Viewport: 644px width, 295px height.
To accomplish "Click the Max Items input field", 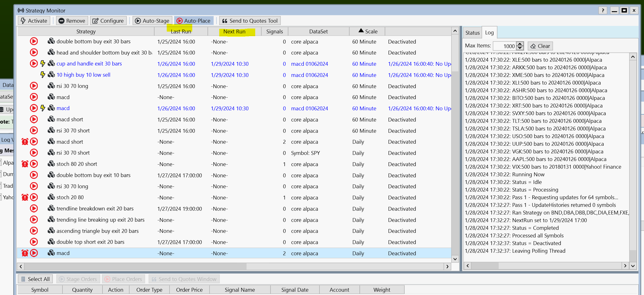I will pyautogui.click(x=504, y=46).
